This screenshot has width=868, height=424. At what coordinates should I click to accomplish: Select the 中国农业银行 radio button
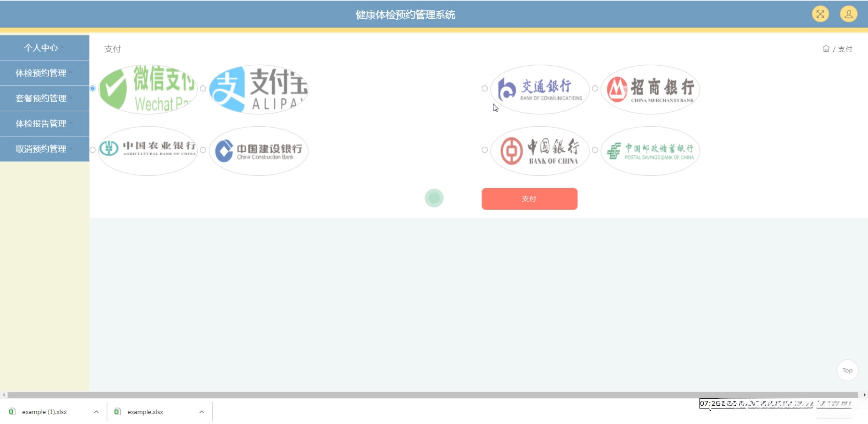[92, 150]
